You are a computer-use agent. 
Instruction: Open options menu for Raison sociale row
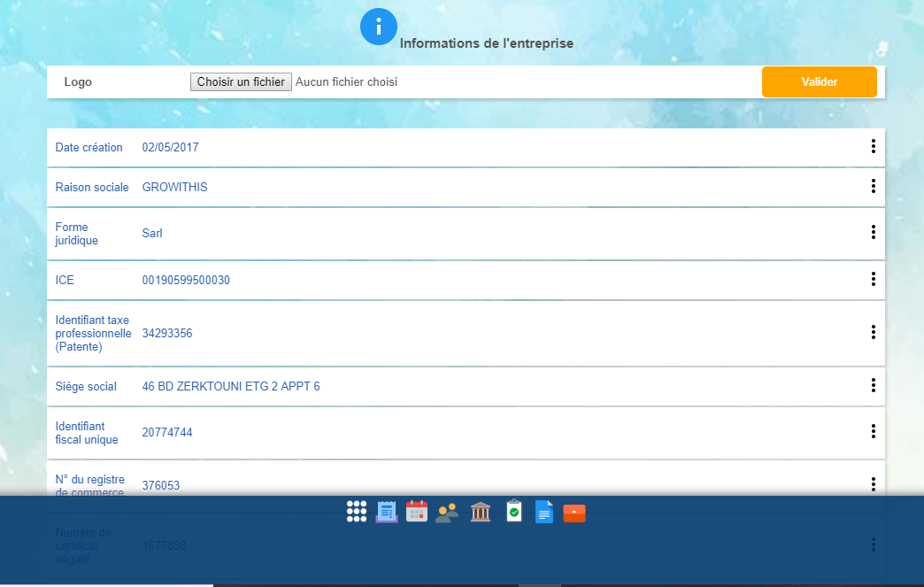pos(874,186)
